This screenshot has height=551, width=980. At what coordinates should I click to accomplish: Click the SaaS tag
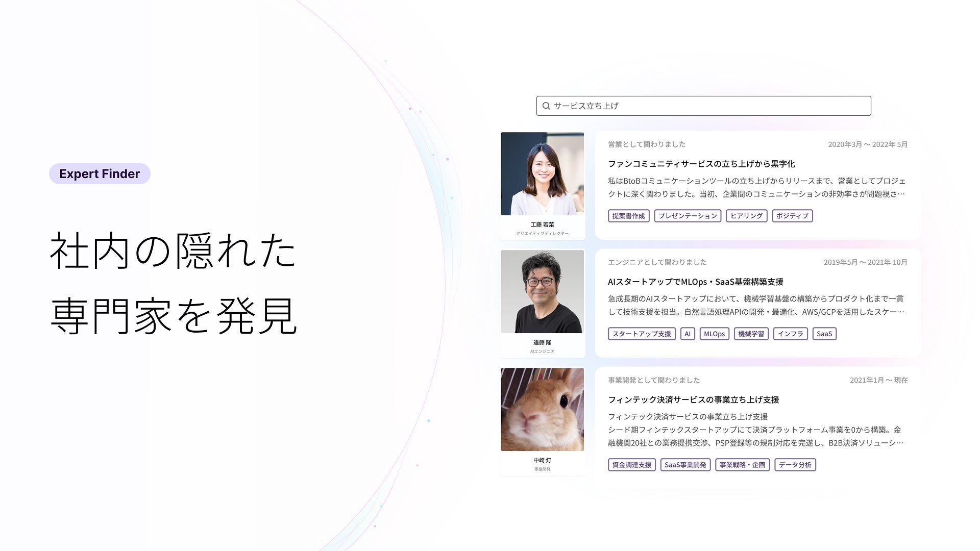(824, 334)
